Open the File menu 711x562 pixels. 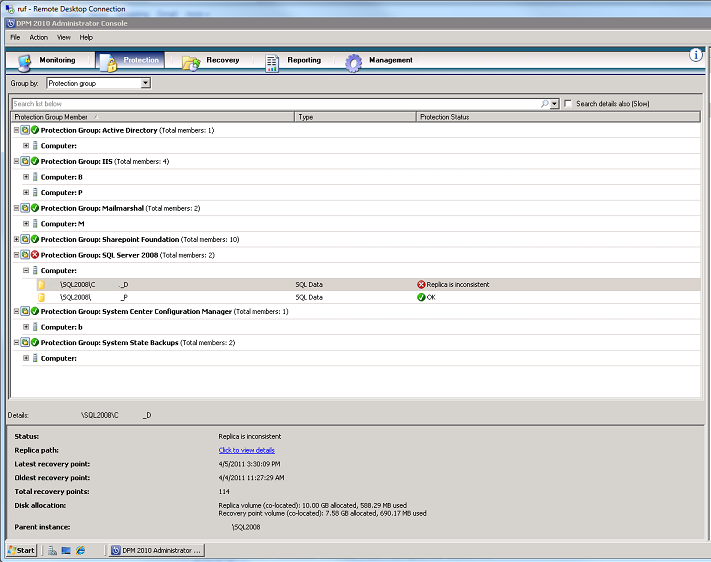pos(15,37)
